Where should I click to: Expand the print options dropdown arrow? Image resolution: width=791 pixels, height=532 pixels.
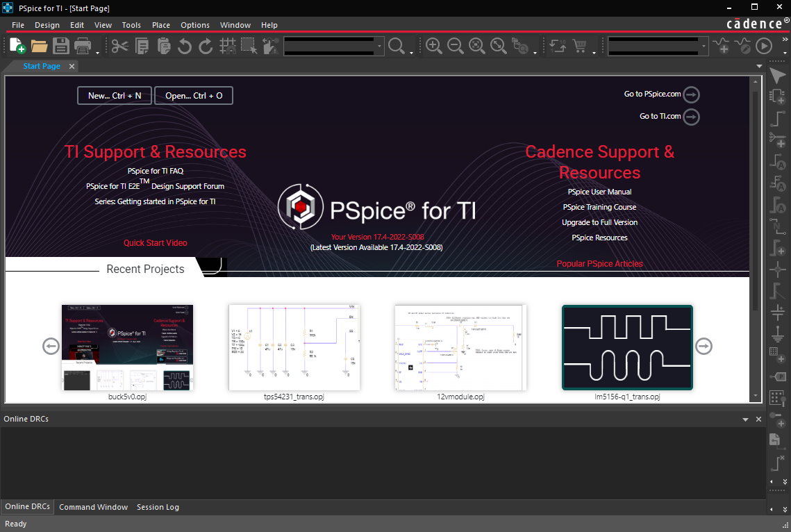point(97,52)
